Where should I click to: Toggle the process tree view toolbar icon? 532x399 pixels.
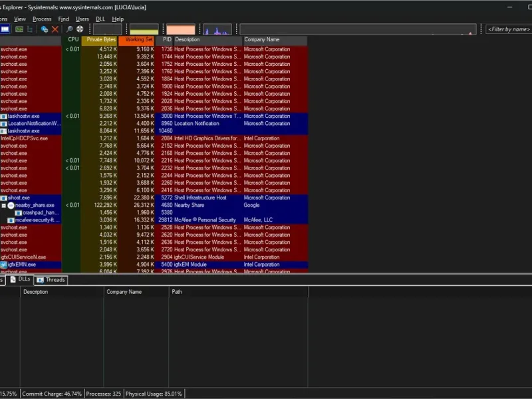[x=30, y=29]
